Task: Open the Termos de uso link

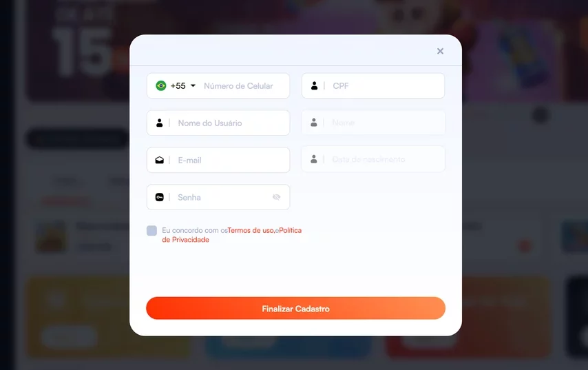Action: (x=251, y=230)
